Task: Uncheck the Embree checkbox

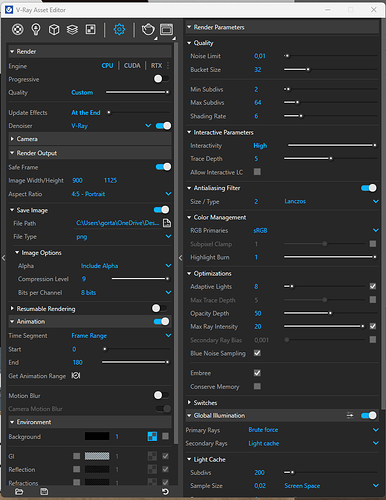Action: 257,373
